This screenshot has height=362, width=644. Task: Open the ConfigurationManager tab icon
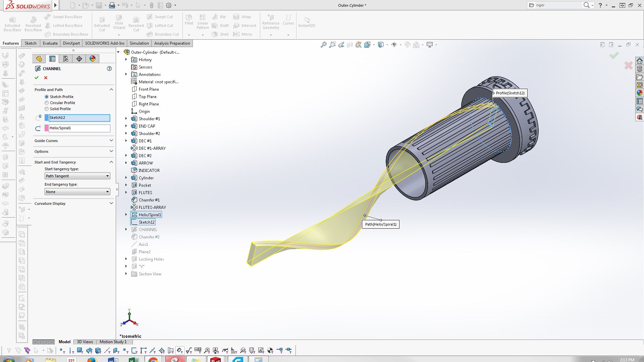[66, 59]
